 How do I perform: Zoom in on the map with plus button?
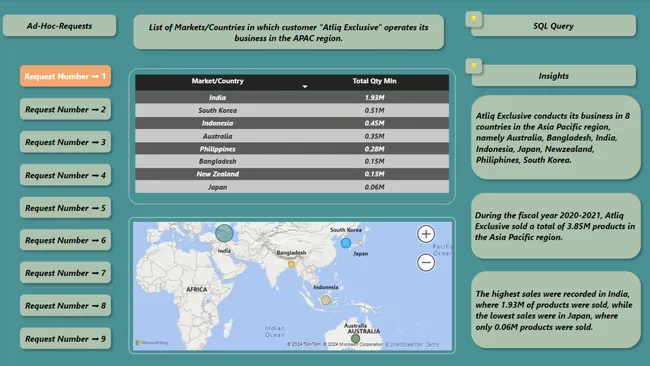(x=426, y=234)
